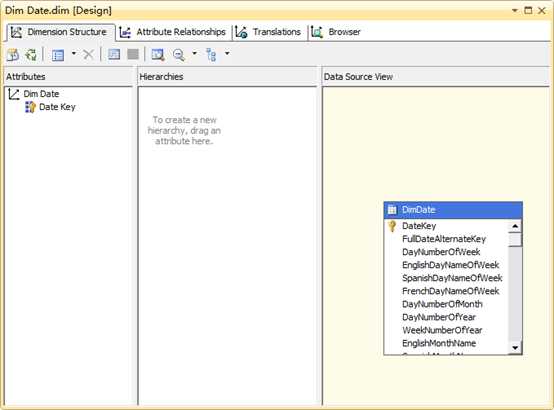Select the DayNumberOfMonth column

click(x=442, y=304)
